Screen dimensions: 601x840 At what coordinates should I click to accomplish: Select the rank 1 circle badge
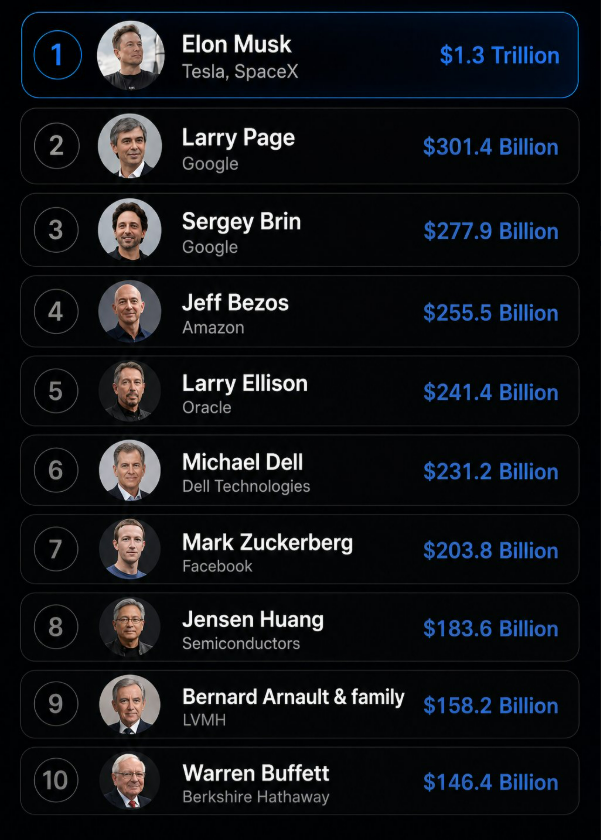(x=57, y=55)
